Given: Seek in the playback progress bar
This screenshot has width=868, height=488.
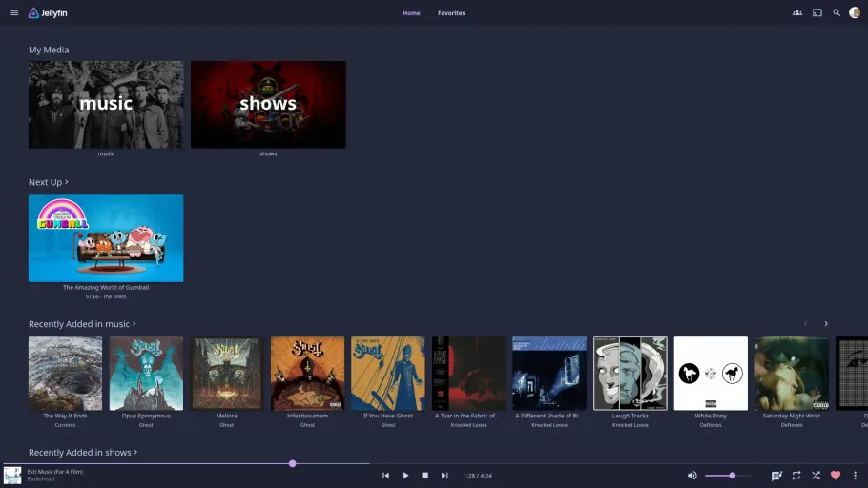Looking at the screenshot, I should 434,463.
